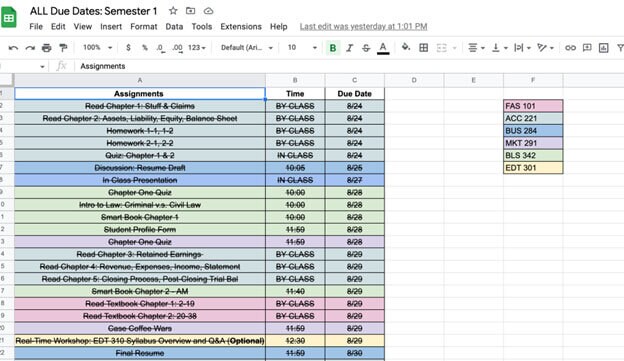
Task: Star this spreadsheet document
Action: 173,11
